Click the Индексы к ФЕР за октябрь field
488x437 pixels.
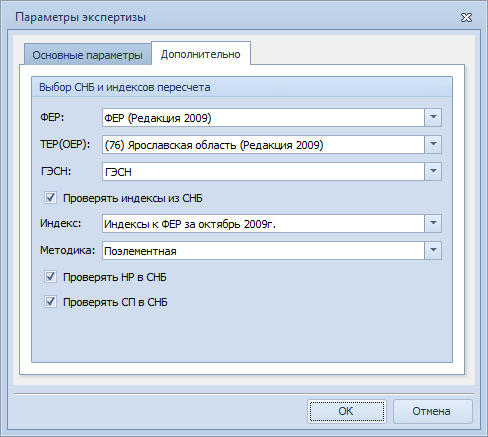263,223
